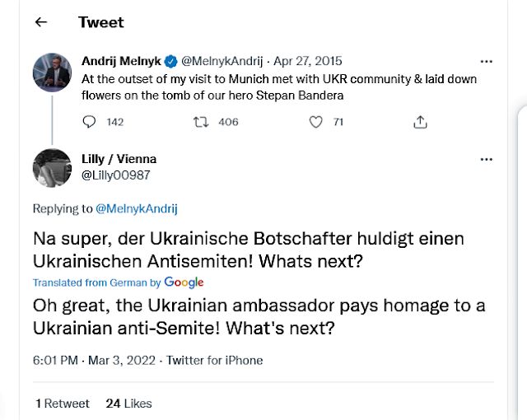Click Andrij Melnyk's verified badge
Image resolution: width=527 pixels, height=420 pixels.
click(170, 61)
